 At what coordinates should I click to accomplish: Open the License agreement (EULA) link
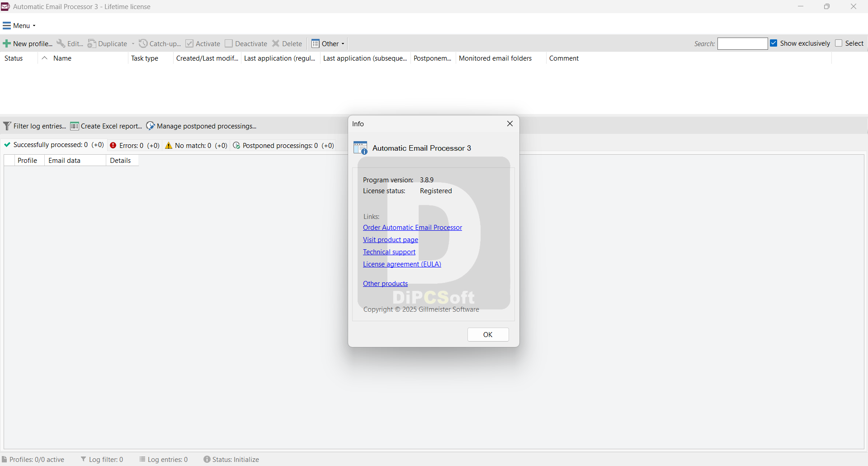(x=402, y=264)
